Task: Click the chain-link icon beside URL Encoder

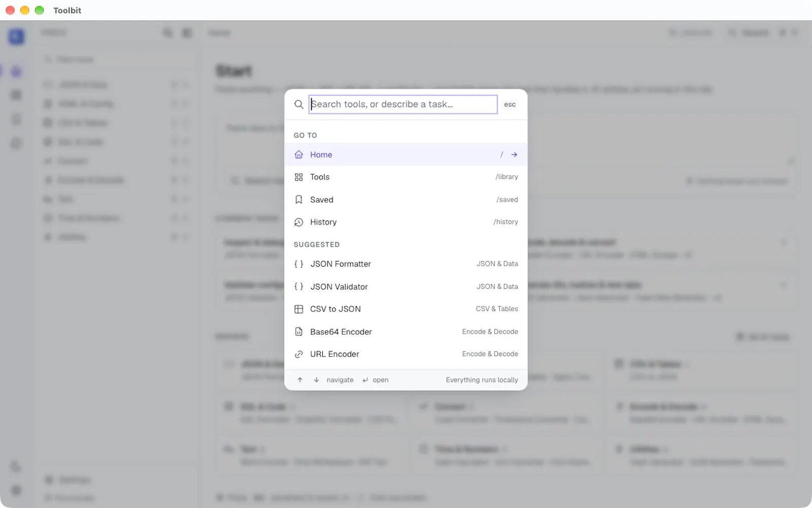Action: (x=299, y=354)
